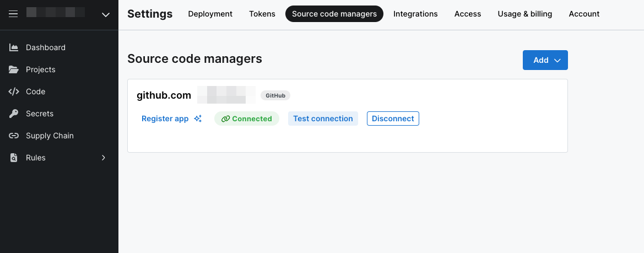The height and width of the screenshot is (253, 644).
Task: Select the Access tab
Action: [468, 14]
